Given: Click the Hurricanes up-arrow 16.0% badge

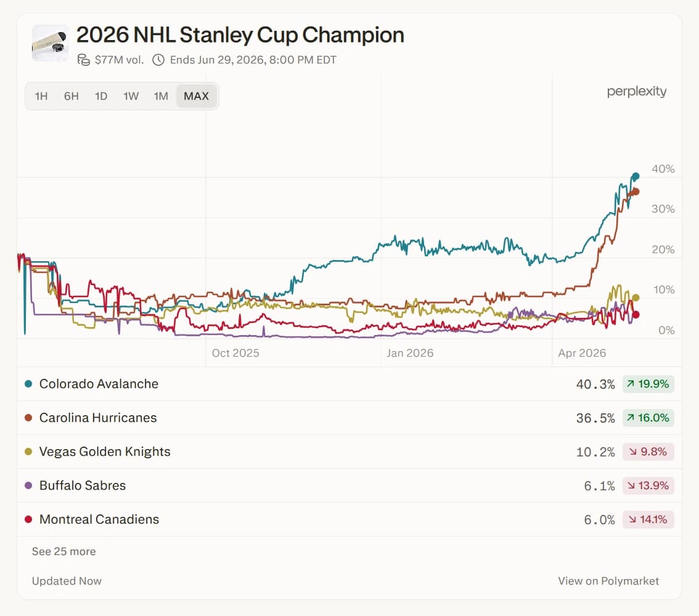Looking at the screenshot, I should (648, 418).
